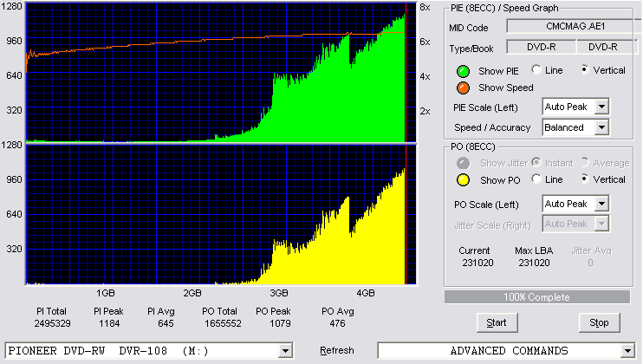The width and height of the screenshot is (643, 364).
Task: Open PO Scale Auto Peak dropdown
Action: tap(601, 204)
